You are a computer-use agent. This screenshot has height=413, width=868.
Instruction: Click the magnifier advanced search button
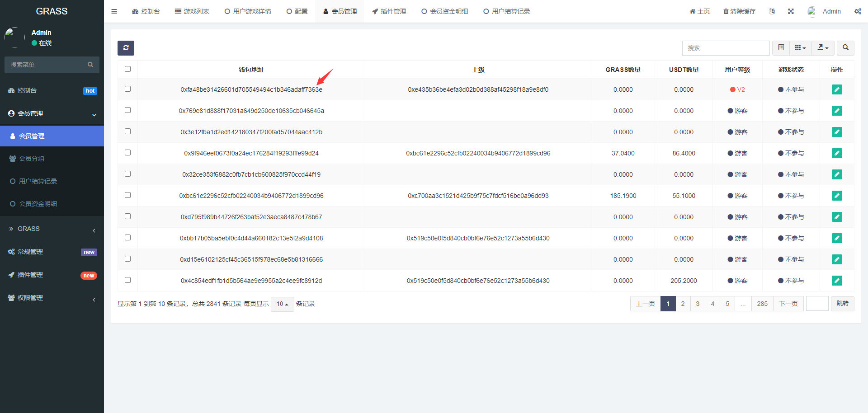845,48
